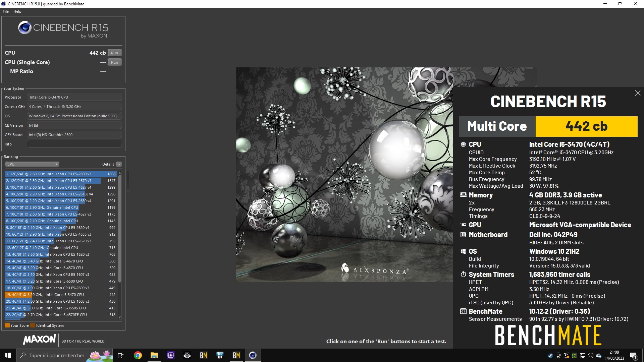Click the rendered scene image
Screen dimensions: 644x362
click(344, 174)
